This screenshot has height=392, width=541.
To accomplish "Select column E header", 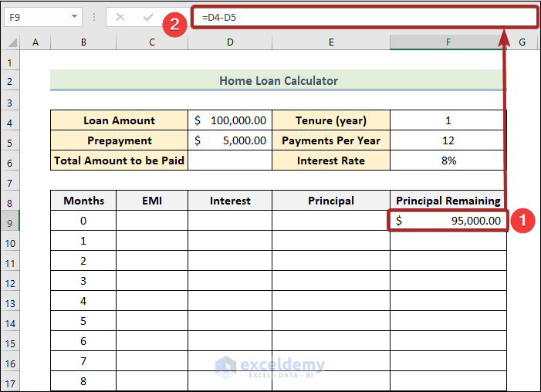I will coord(331,42).
